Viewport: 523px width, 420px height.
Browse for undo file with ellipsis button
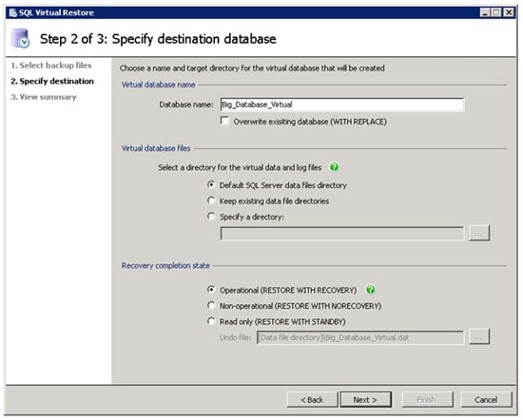coord(479,336)
